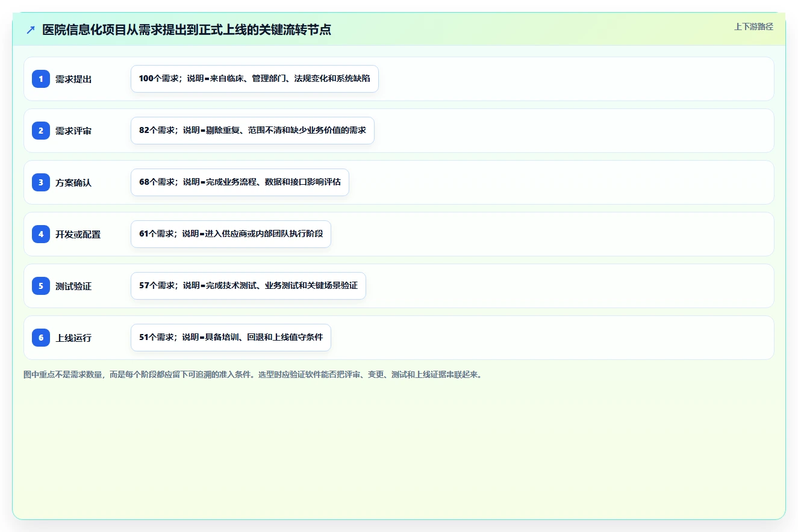Viewport: 798px width, 532px height.
Task: Click the 51个需求 description box
Action: (231, 338)
